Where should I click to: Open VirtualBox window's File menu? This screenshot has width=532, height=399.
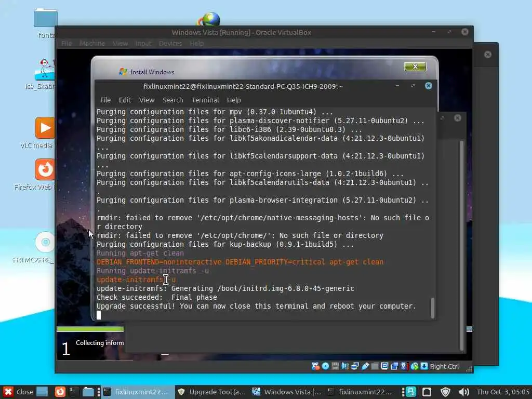66,44
